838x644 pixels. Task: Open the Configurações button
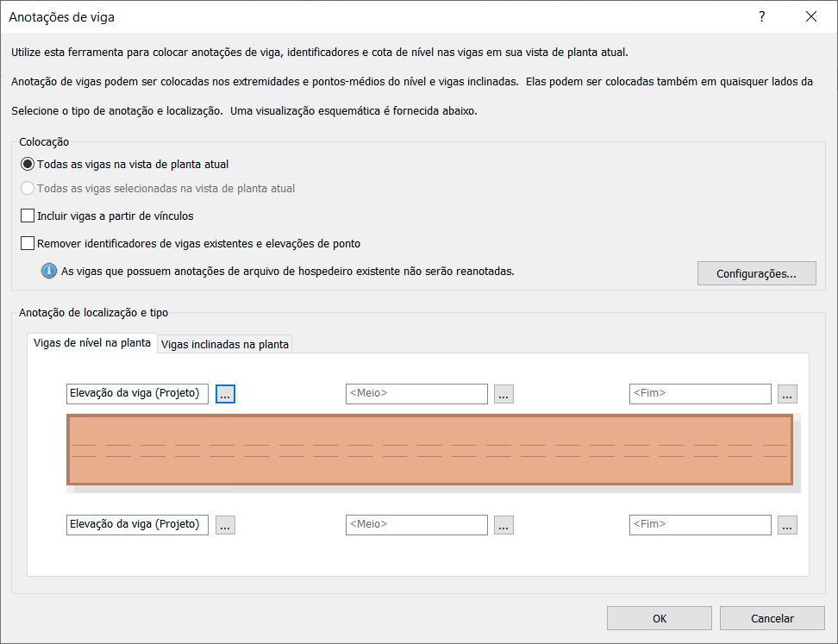756,273
